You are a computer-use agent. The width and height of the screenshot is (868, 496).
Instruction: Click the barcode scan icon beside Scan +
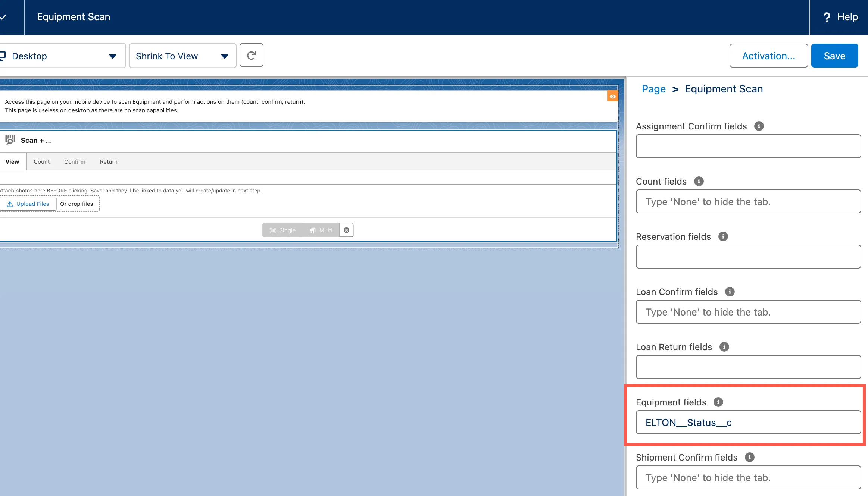point(10,140)
